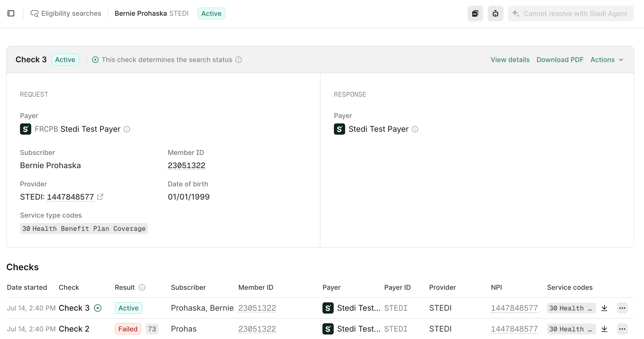Image resolution: width=644 pixels, height=339 pixels.
Task: Click NPI 1447848577 in Check 2 row
Action: 514,329
